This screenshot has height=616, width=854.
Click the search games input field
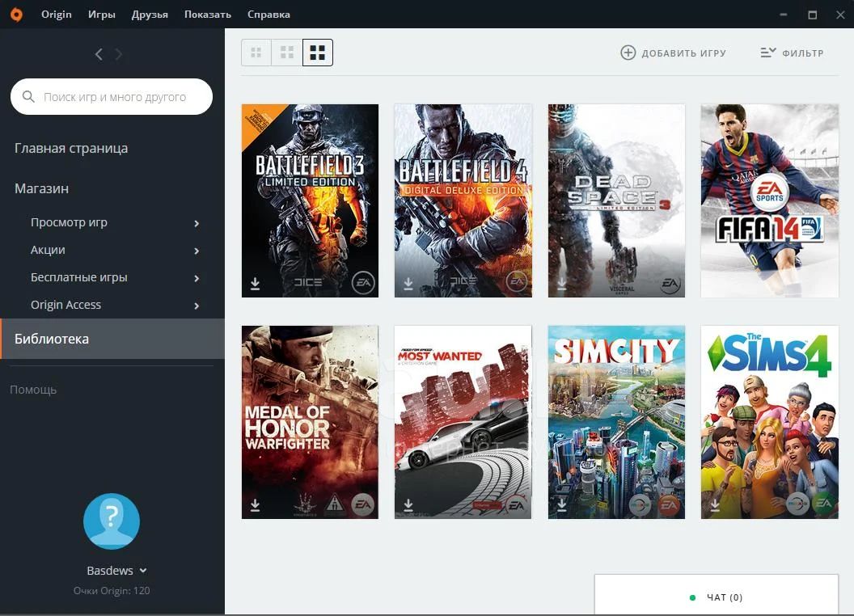click(x=112, y=96)
